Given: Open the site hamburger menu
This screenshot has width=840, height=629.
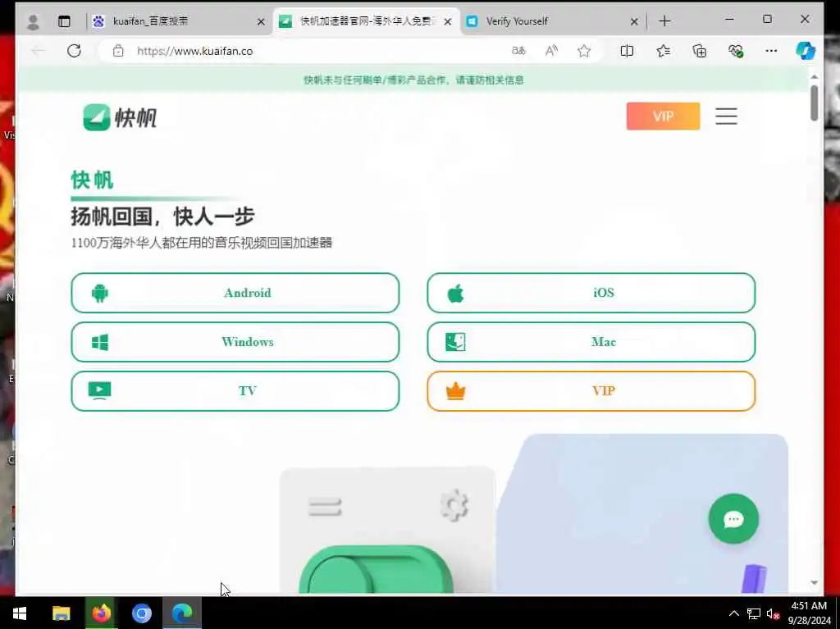Looking at the screenshot, I should [x=727, y=116].
